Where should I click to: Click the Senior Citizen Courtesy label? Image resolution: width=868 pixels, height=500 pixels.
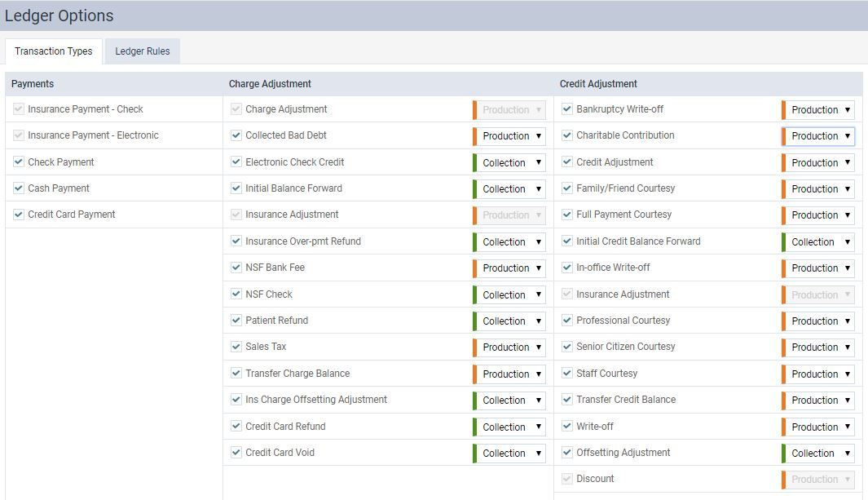click(625, 347)
